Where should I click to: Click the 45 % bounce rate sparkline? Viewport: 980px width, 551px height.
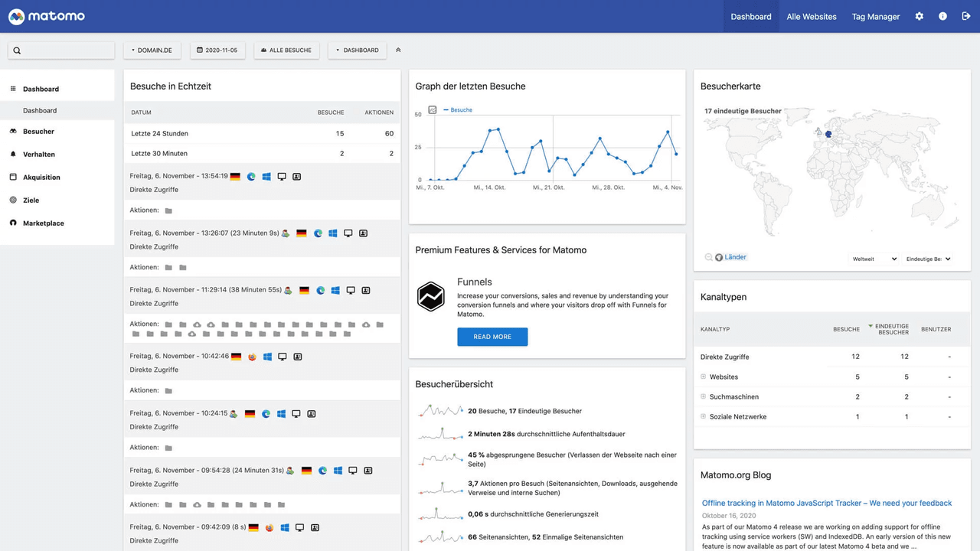click(x=441, y=459)
